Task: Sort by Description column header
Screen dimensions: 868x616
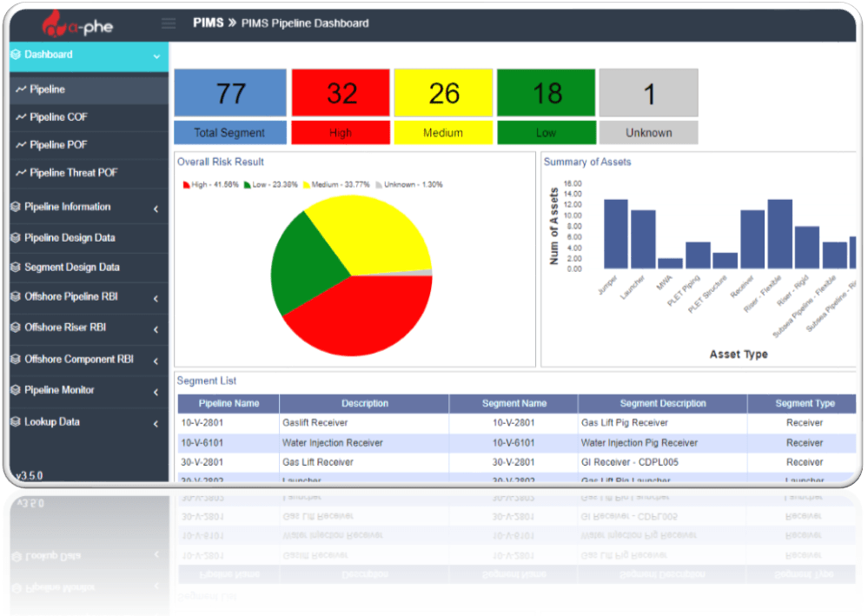Action: 364,403
